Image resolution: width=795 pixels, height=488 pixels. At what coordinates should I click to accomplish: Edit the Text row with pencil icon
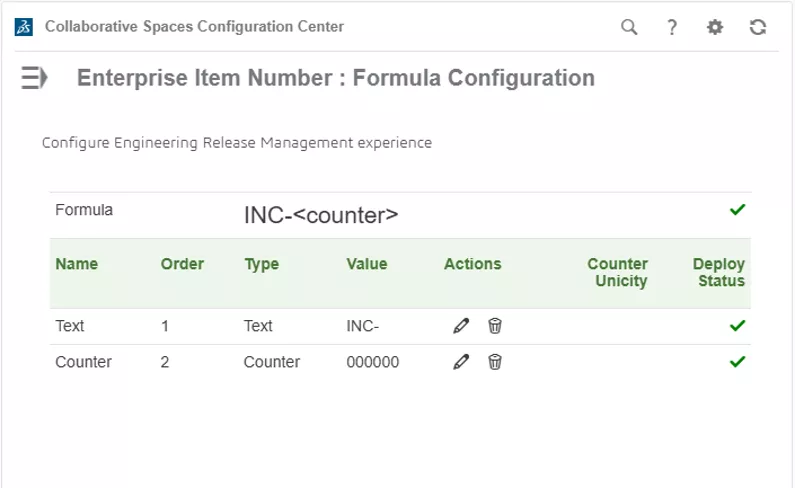click(x=461, y=326)
